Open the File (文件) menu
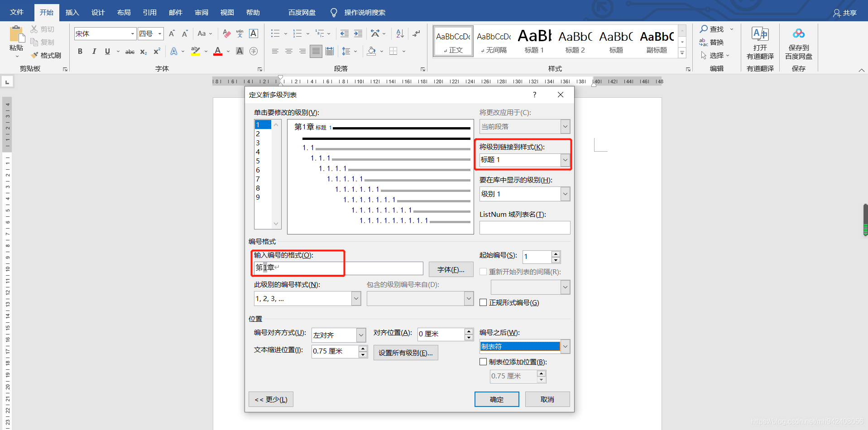The width and height of the screenshot is (868, 430). (x=17, y=12)
